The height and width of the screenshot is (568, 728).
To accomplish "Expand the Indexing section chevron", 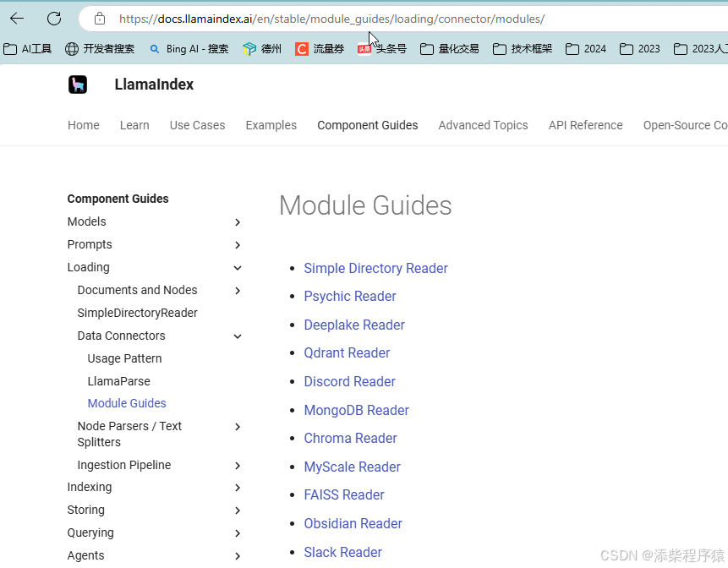I will pos(238,488).
